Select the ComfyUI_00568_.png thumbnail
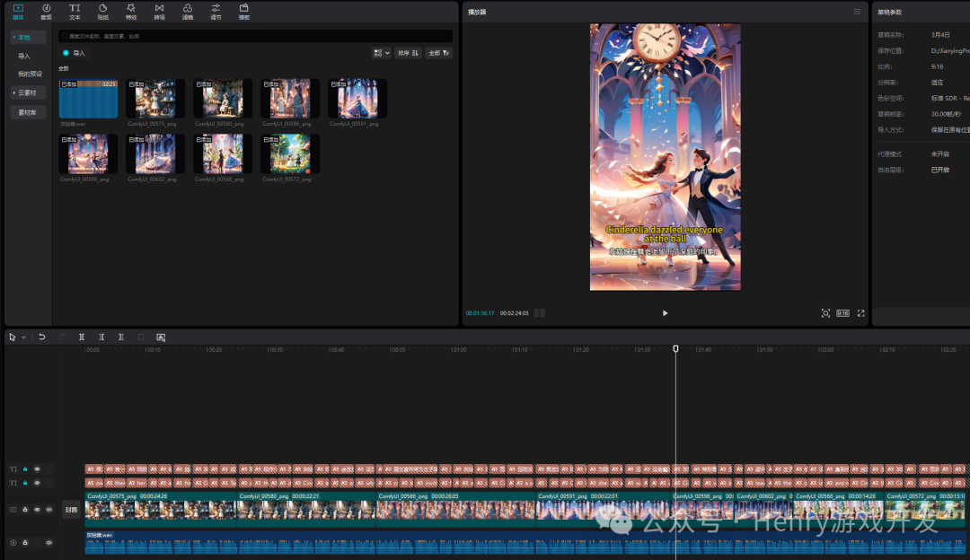This screenshot has width=970, height=560. [x=223, y=153]
